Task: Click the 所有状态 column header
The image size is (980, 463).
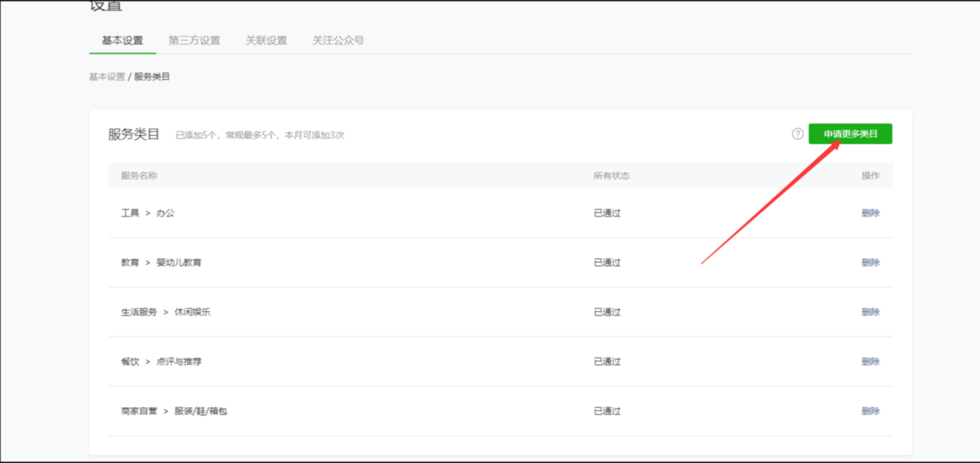Action: point(612,176)
